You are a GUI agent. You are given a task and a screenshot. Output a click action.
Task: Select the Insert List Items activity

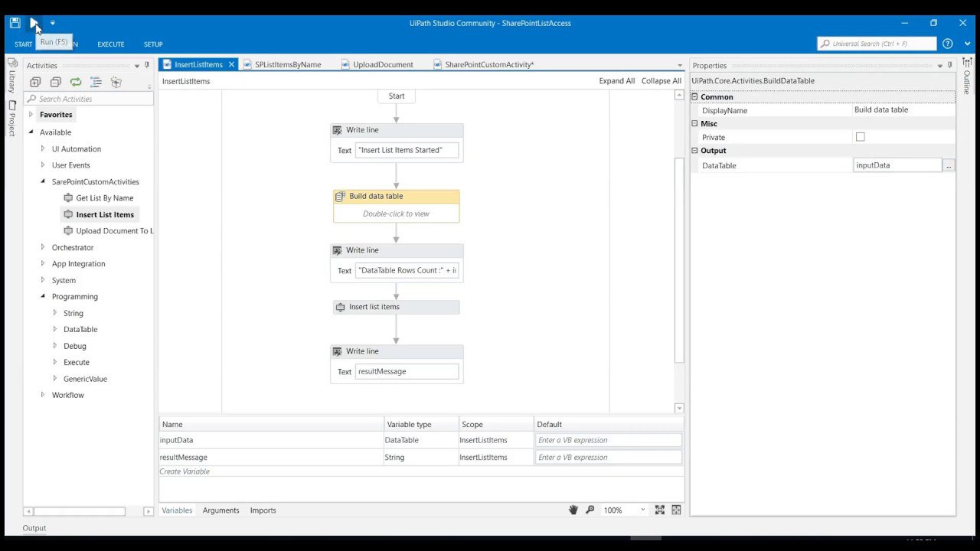pyautogui.click(x=105, y=215)
